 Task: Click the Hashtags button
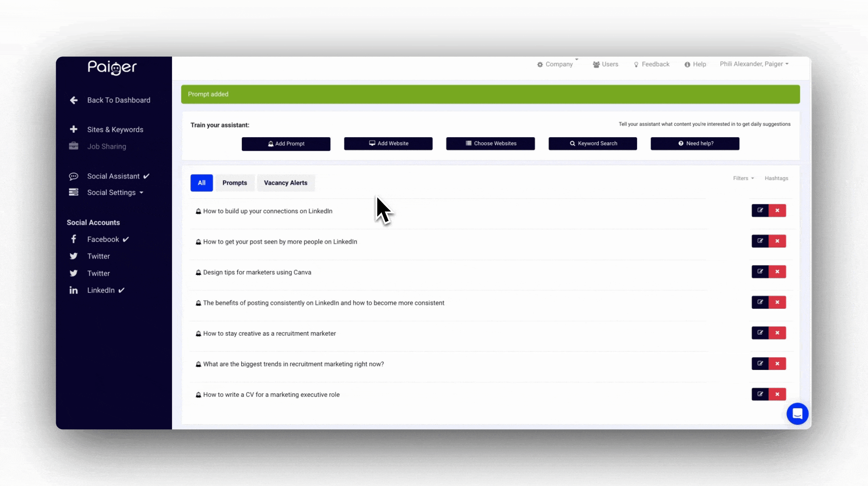[x=776, y=178]
